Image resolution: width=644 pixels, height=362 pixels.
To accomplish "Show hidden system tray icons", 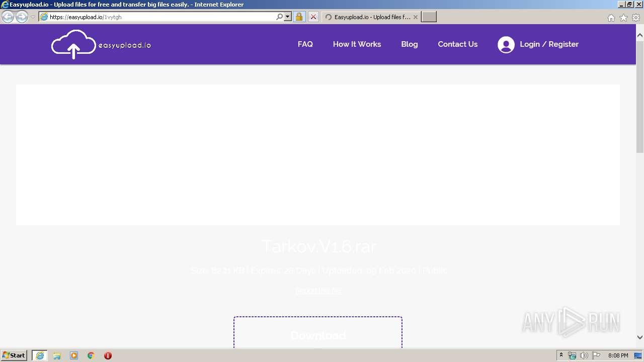I will 561,355.
